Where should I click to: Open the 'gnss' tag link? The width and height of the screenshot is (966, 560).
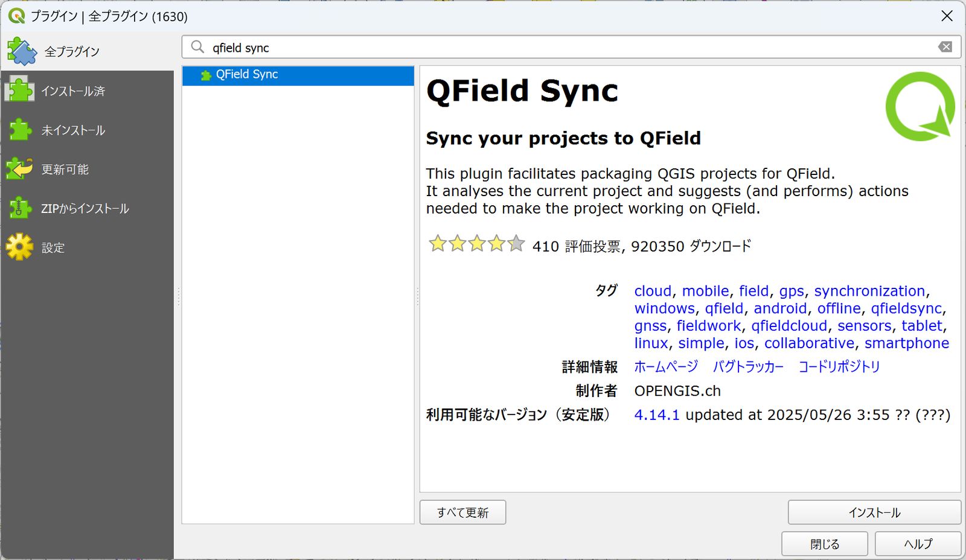[x=650, y=326]
